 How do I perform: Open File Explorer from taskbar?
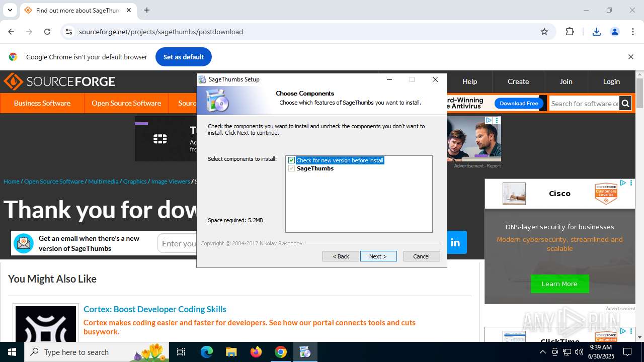(x=231, y=352)
